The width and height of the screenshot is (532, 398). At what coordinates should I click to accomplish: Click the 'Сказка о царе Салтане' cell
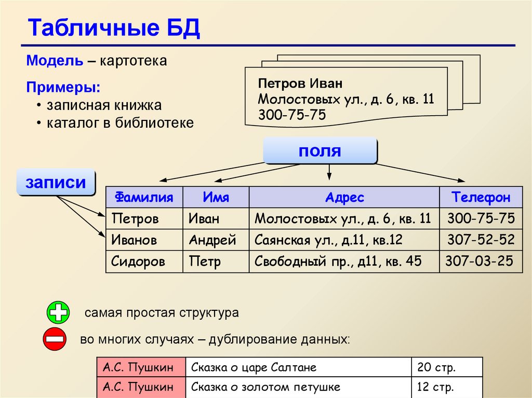click(299, 367)
